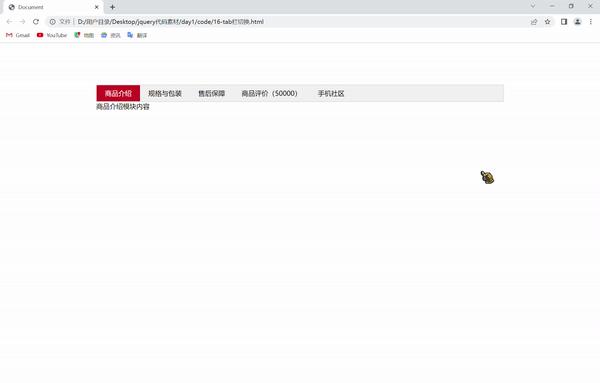View site info icon in address bar

52,22
